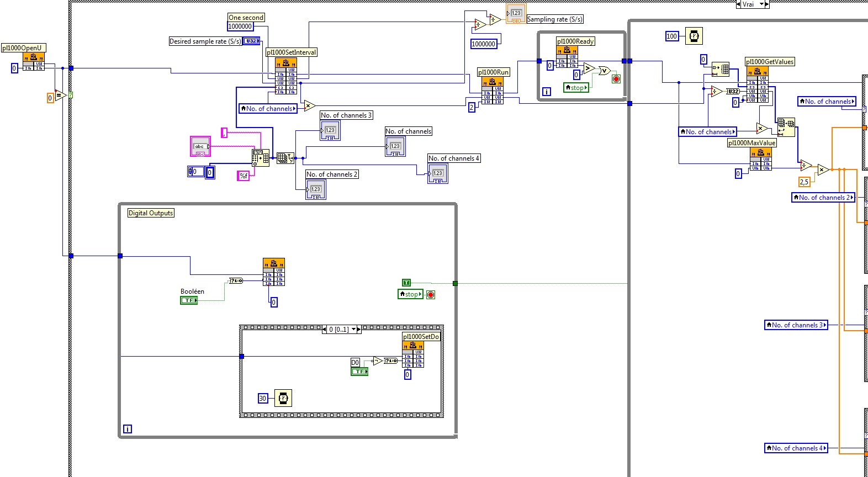Click the 2,5 orange numeric constant
868x477 pixels.
tap(804, 182)
